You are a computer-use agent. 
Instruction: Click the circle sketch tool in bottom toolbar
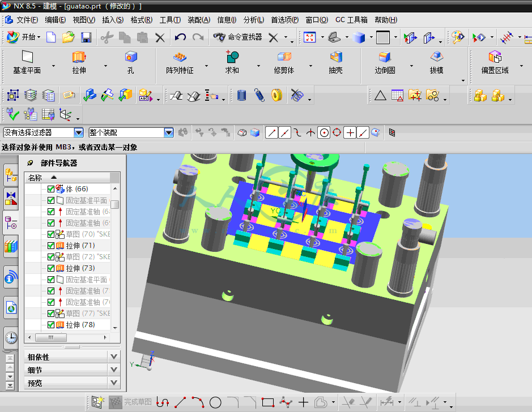pos(215,402)
